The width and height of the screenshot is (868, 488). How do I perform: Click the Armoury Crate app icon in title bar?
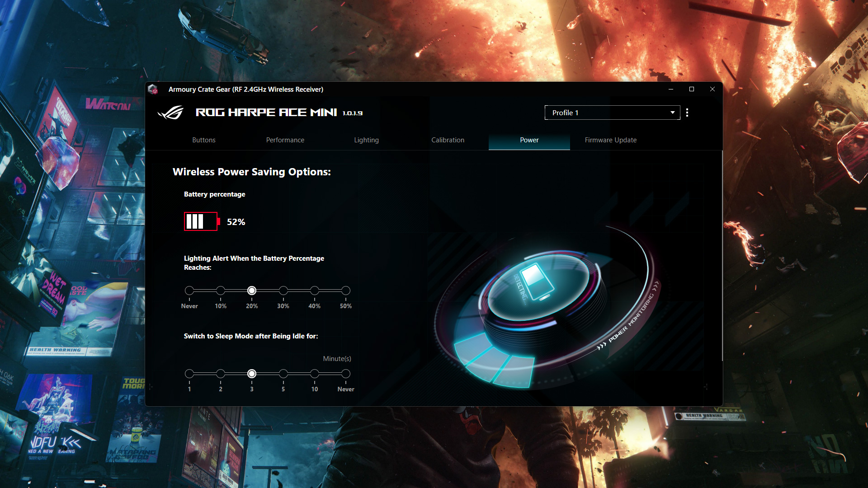(x=153, y=89)
